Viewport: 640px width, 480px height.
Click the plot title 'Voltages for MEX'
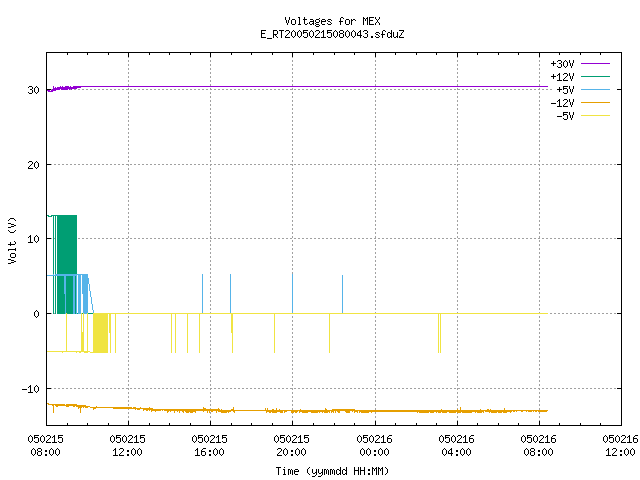332,21
